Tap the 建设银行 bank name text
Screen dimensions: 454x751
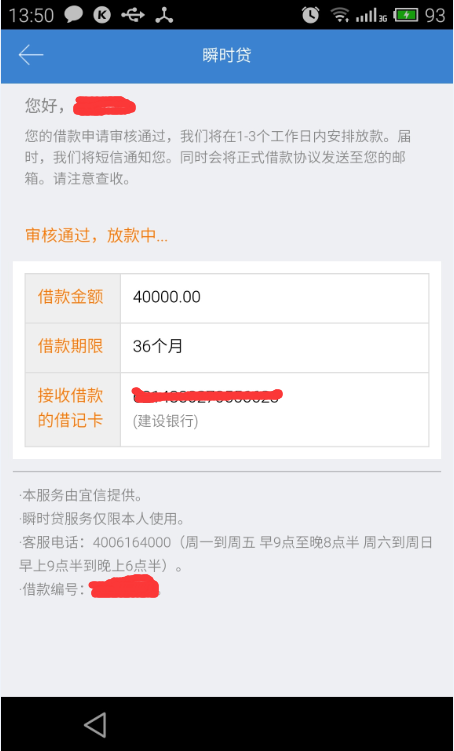click(165, 421)
